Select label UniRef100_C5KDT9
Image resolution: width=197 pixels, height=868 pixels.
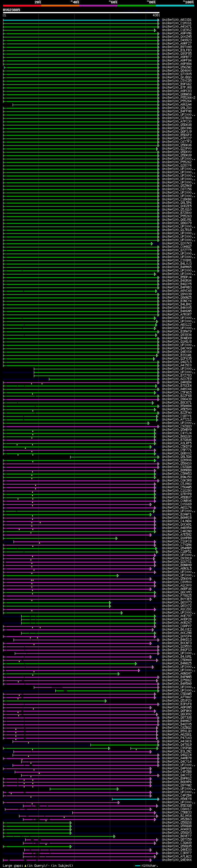177,447
